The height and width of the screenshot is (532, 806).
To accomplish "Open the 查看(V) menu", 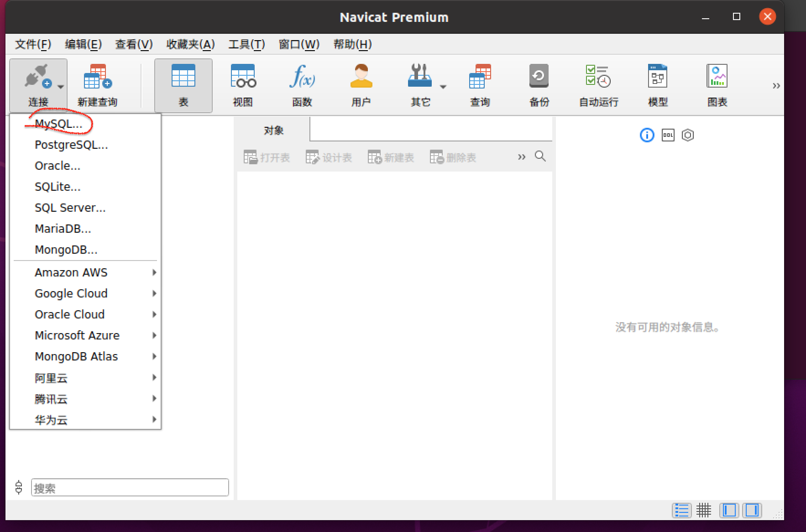I will (x=134, y=44).
